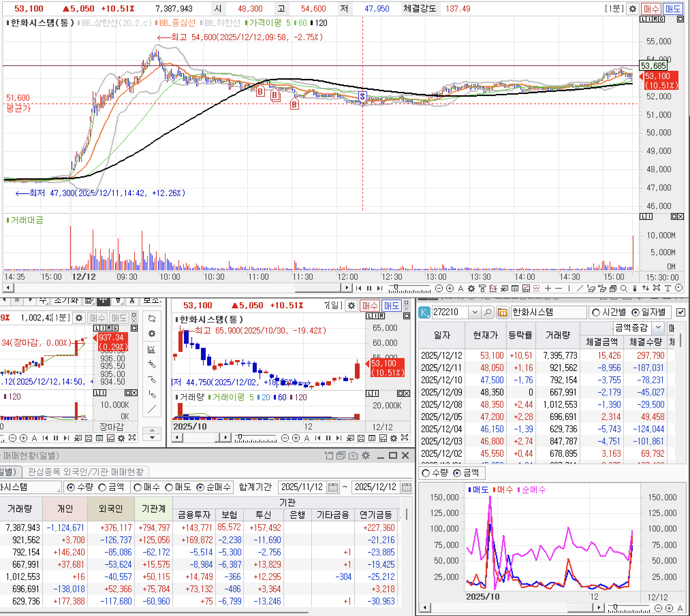Click the blue 매도 button on daily chart

coord(391,306)
